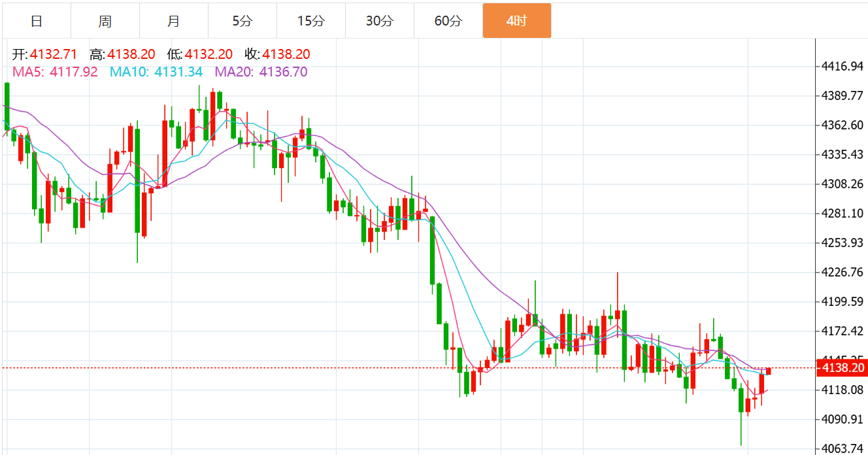The image size is (868, 455).
Task: Click the 4281.10 price axis label
Action: [x=843, y=213]
